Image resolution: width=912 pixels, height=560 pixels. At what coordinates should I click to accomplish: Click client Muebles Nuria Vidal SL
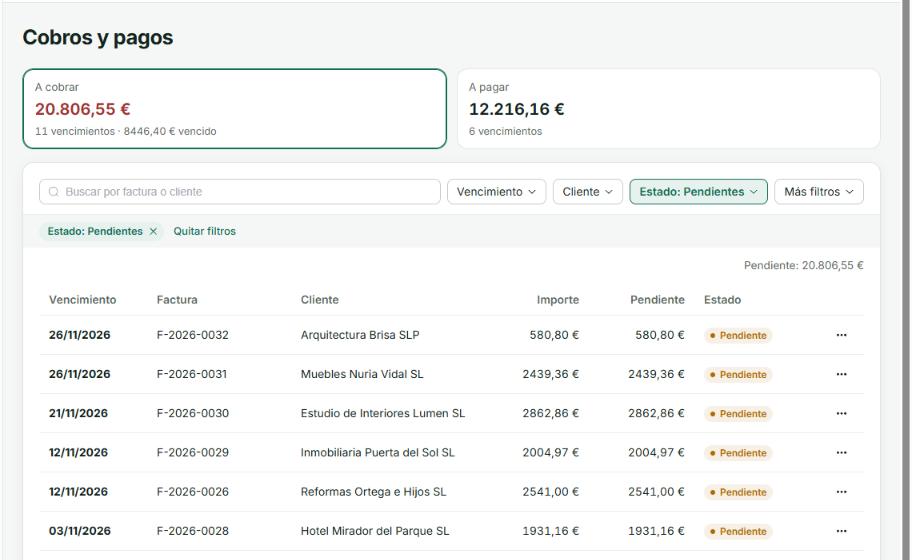(362, 374)
